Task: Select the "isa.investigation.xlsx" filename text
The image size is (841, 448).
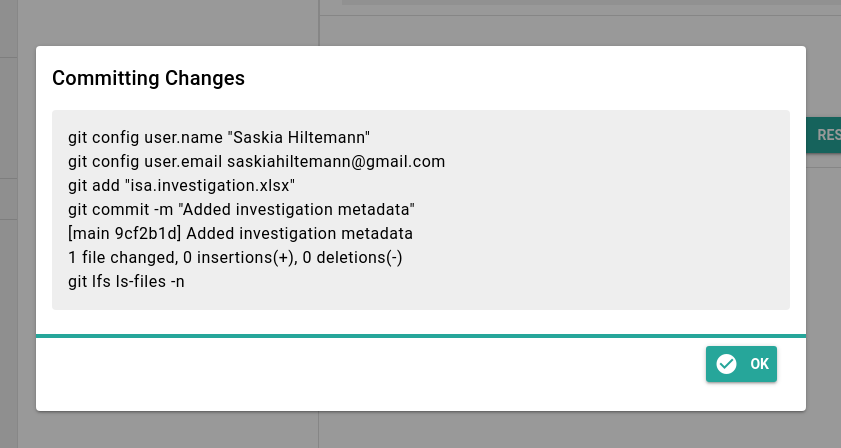Action: pos(210,186)
